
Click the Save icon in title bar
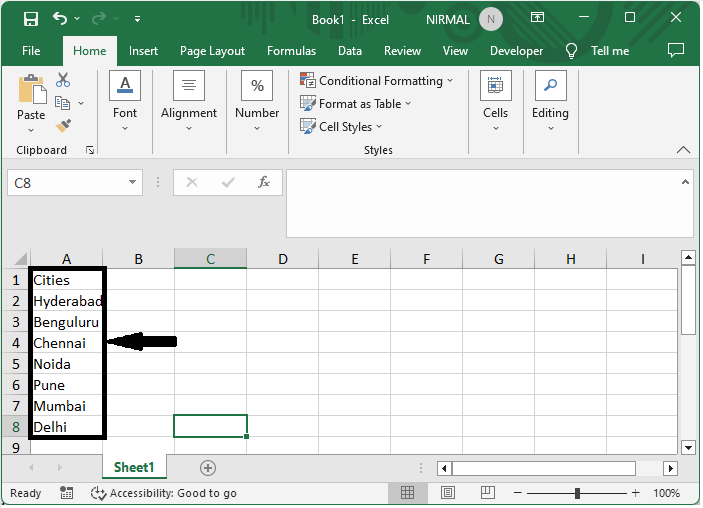31,19
